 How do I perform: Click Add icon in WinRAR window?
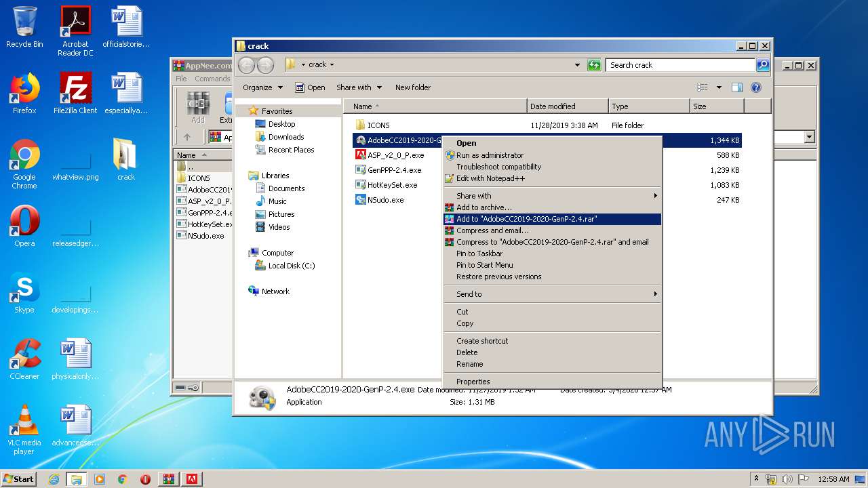pos(197,107)
